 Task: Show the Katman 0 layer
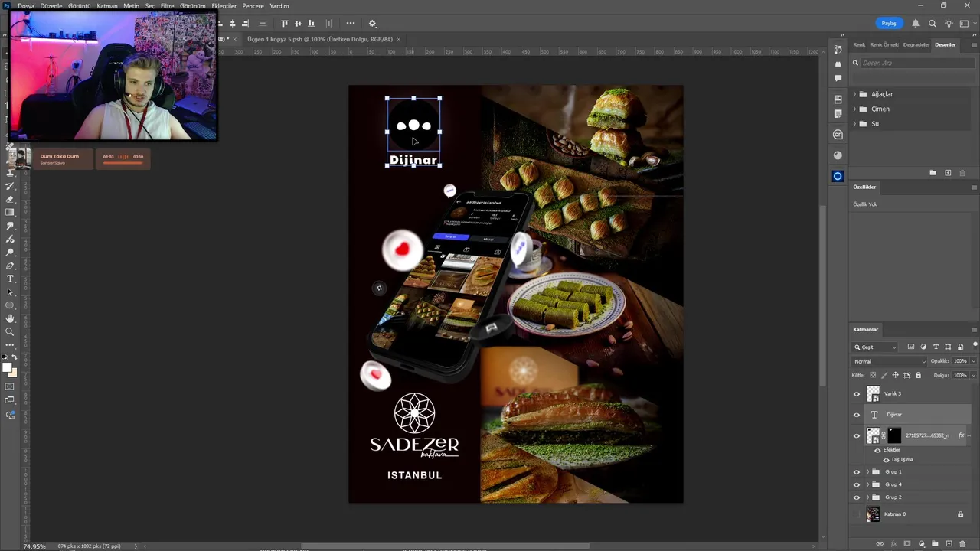coord(857,514)
